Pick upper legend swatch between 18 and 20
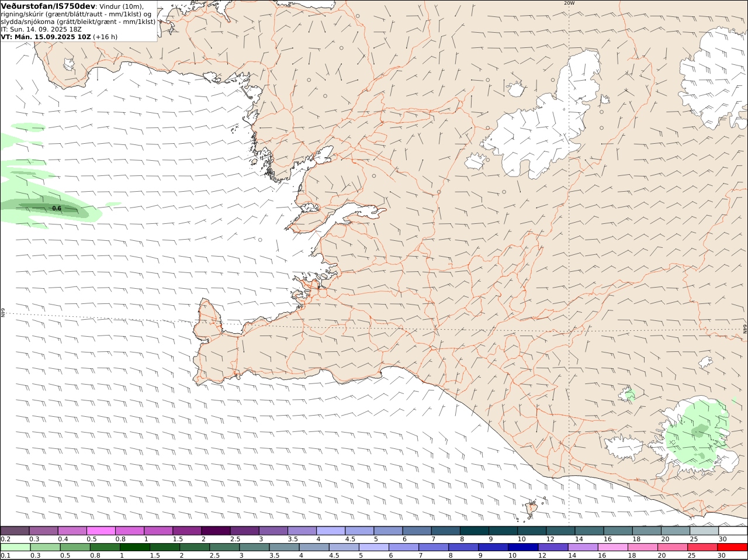This screenshot has width=748, height=560. point(646,530)
